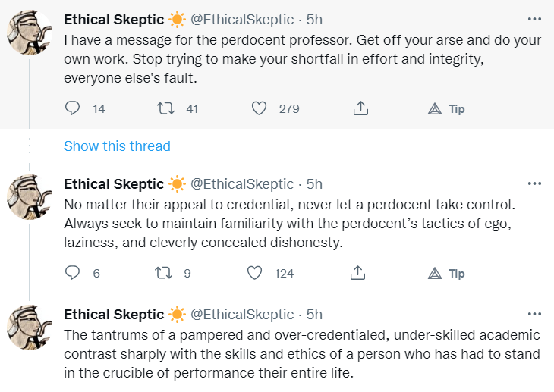Open more options on the third tweet
Image resolution: width=554 pixels, height=392 pixels.
pos(534,314)
